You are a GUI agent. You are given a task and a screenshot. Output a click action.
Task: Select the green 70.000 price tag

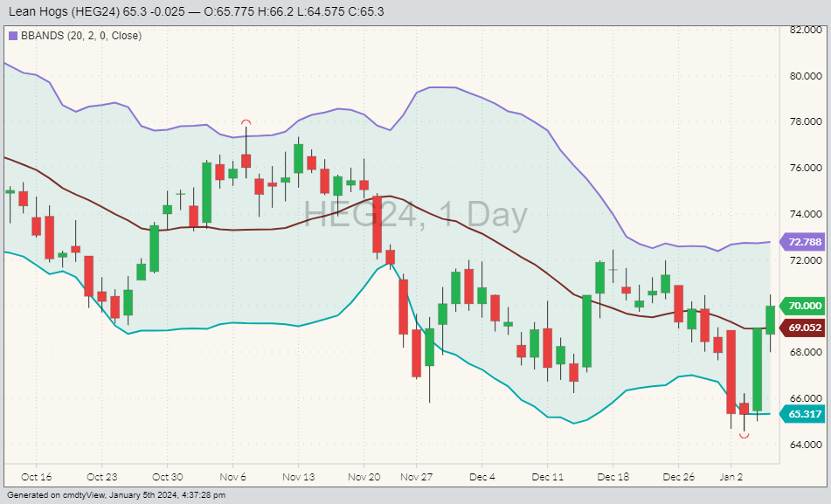pyautogui.click(x=804, y=306)
